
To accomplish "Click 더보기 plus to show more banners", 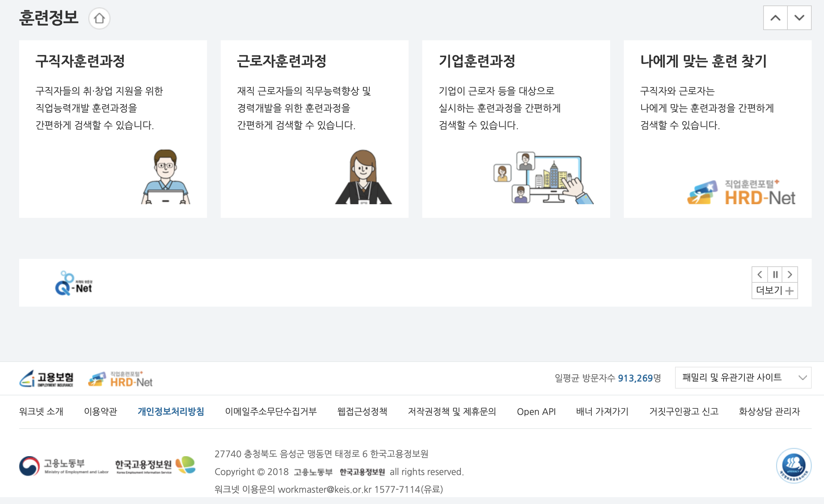I will 774,291.
